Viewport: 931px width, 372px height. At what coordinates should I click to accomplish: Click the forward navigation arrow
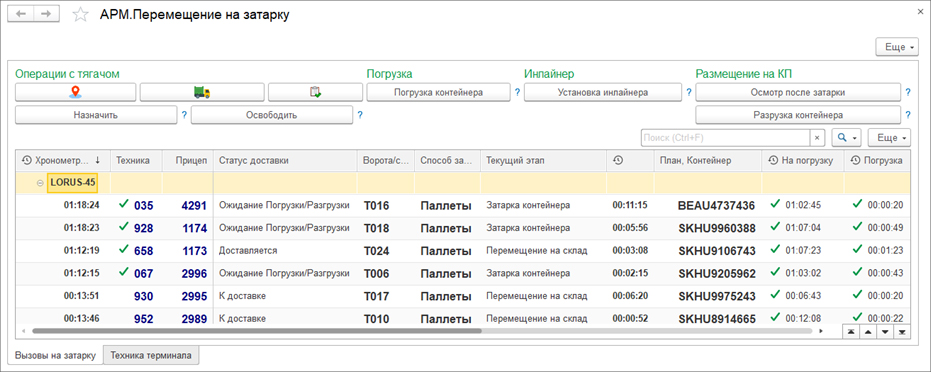[47, 14]
